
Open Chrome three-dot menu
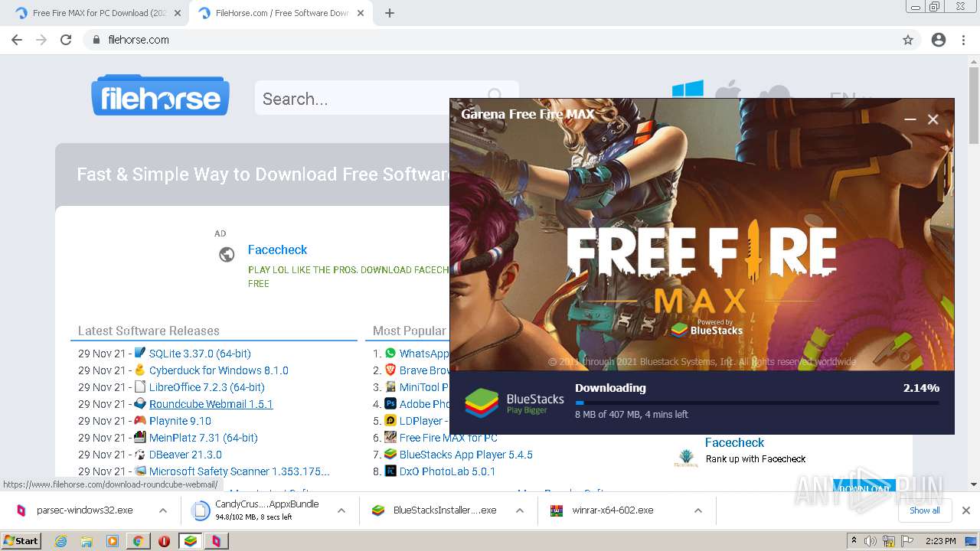[963, 40]
